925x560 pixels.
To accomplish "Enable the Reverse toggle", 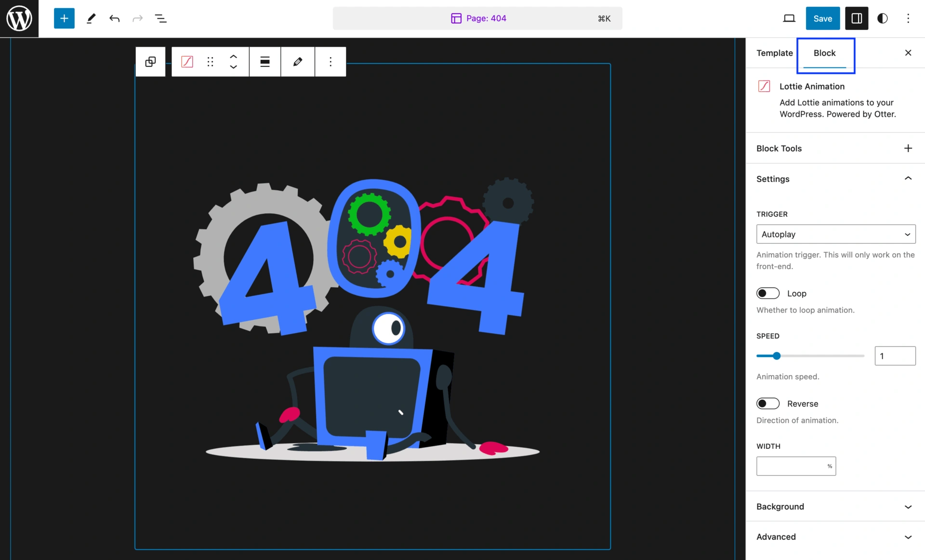I will (x=767, y=404).
